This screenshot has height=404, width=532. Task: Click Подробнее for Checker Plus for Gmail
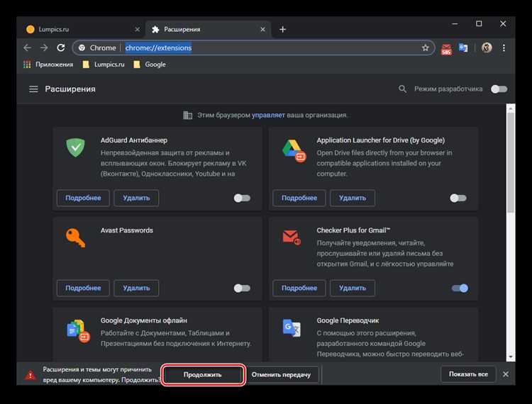[299, 288]
